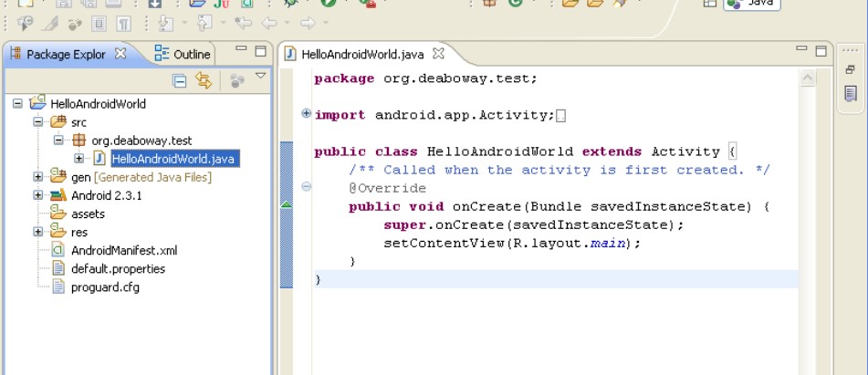Collapse the src folder node
Viewport: 868px width, 375px height.
click(37, 121)
